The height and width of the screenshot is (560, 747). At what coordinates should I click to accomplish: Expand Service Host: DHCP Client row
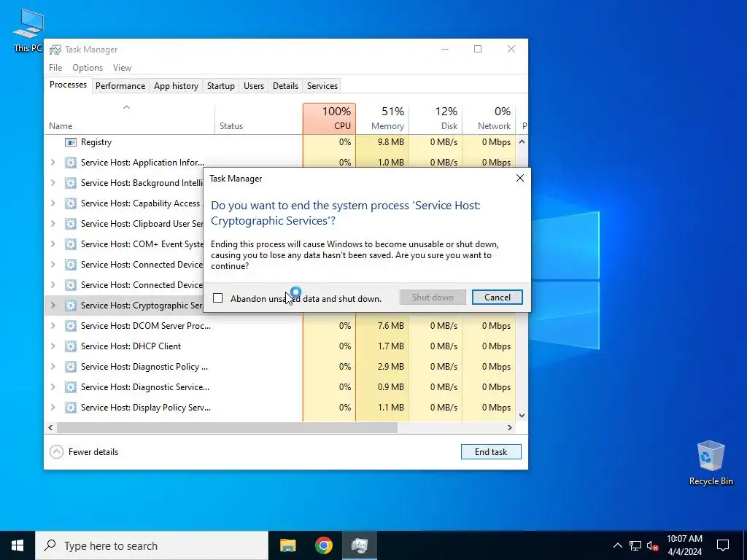pos(53,346)
